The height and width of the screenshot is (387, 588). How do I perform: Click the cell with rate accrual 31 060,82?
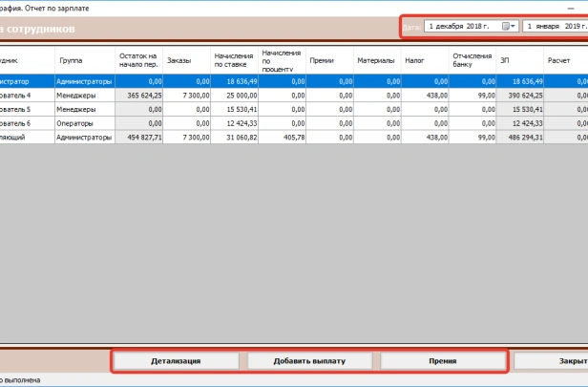[x=234, y=137]
